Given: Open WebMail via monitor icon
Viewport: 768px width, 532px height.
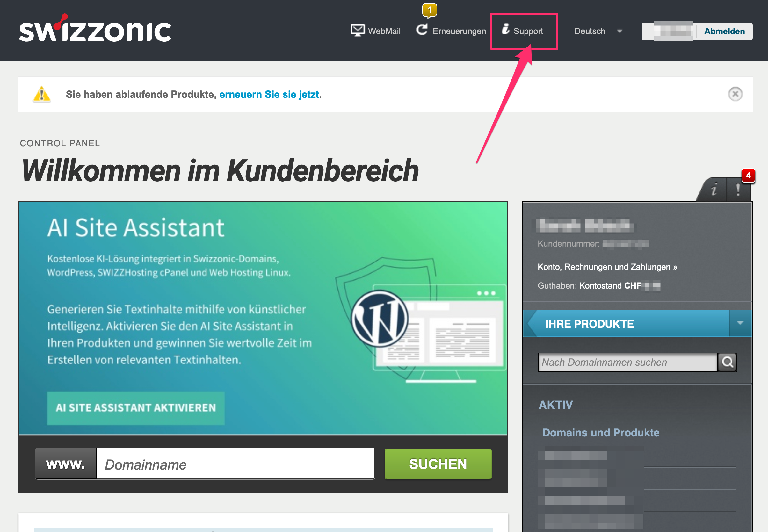Looking at the screenshot, I should click(x=358, y=30).
